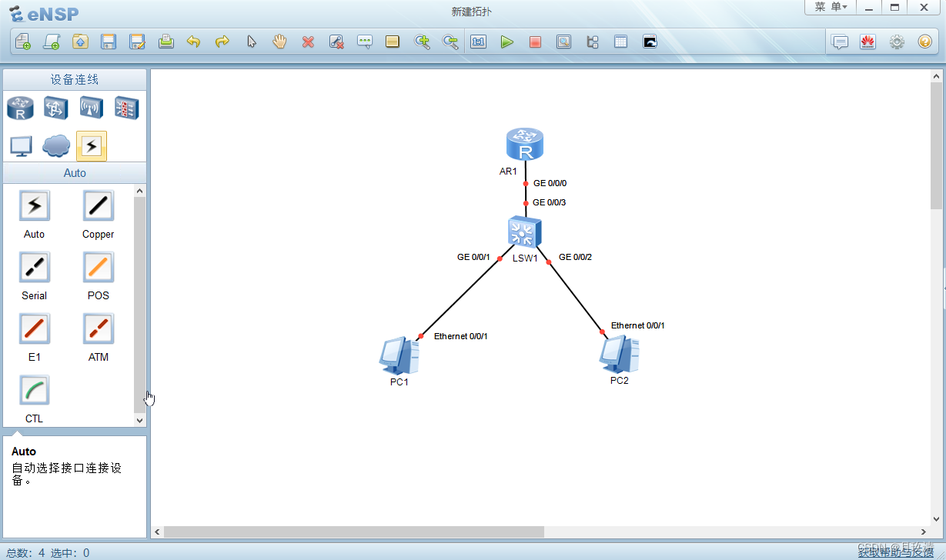Viewport: 946px width, 560px height.
Task: Start all devices with green play
Action: (506, 42)
